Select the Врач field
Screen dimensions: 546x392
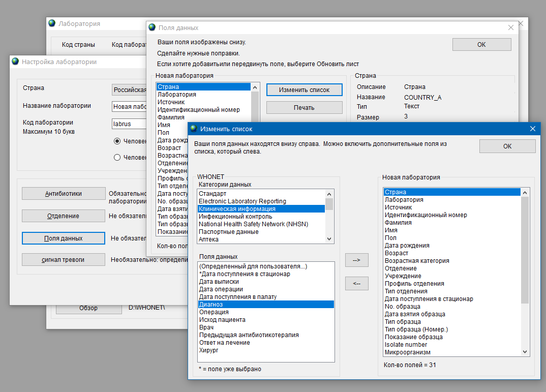266,327
